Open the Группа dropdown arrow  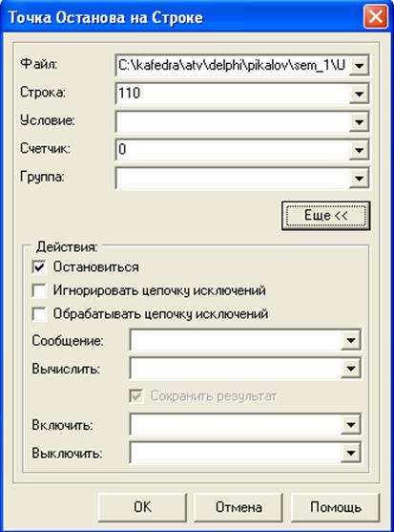359,178
